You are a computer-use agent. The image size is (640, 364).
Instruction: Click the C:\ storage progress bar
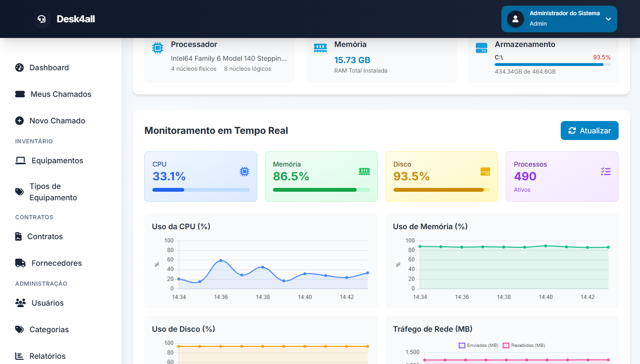click(552, 65)
